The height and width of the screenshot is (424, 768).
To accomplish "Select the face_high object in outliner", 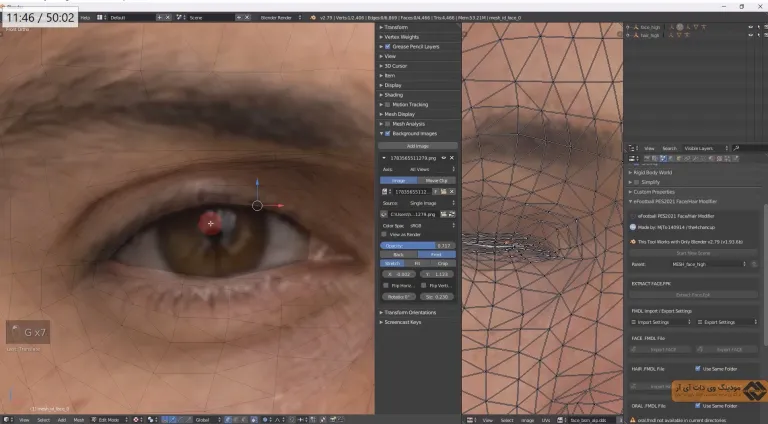I will click(650, 27).
